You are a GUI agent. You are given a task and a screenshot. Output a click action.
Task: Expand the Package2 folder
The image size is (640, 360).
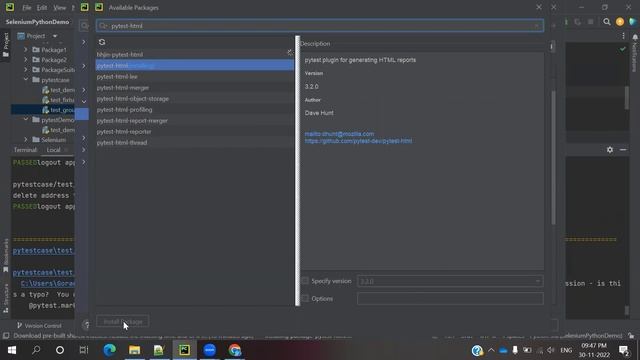tap(26, 60)
